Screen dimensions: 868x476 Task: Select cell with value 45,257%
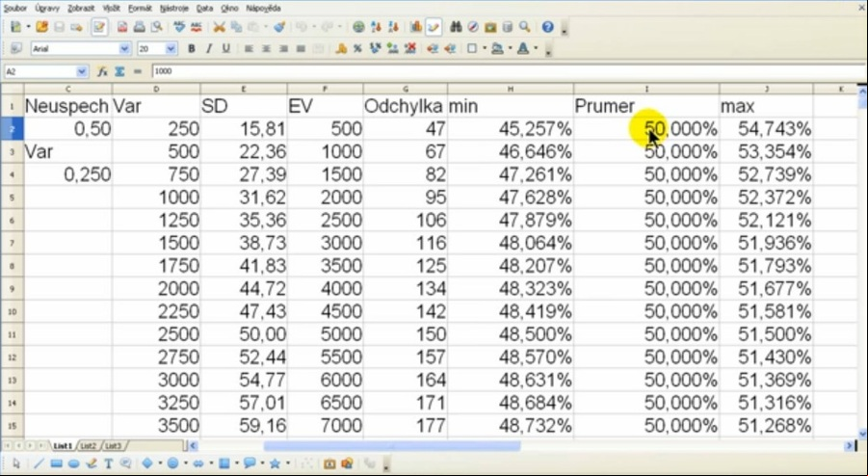click(x=511, y=129)
